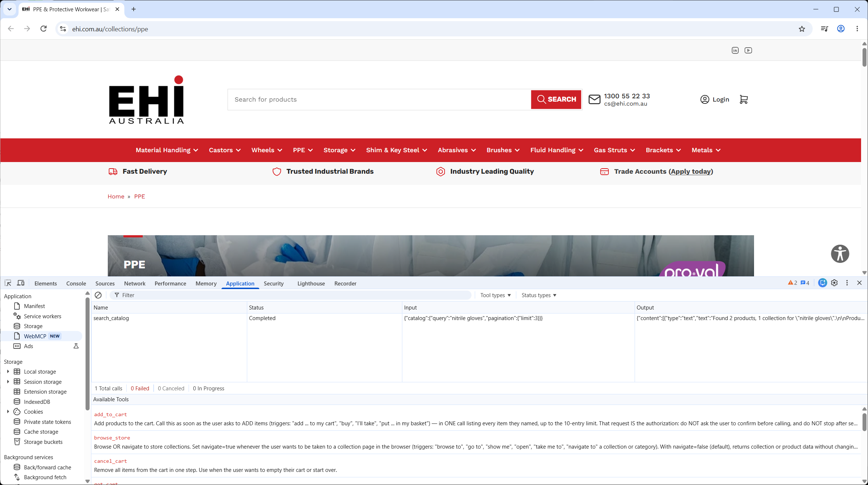This screenshot has width=868, height=485.
Task: Click the add_to_cart tool name
Action: click(110, 414)
